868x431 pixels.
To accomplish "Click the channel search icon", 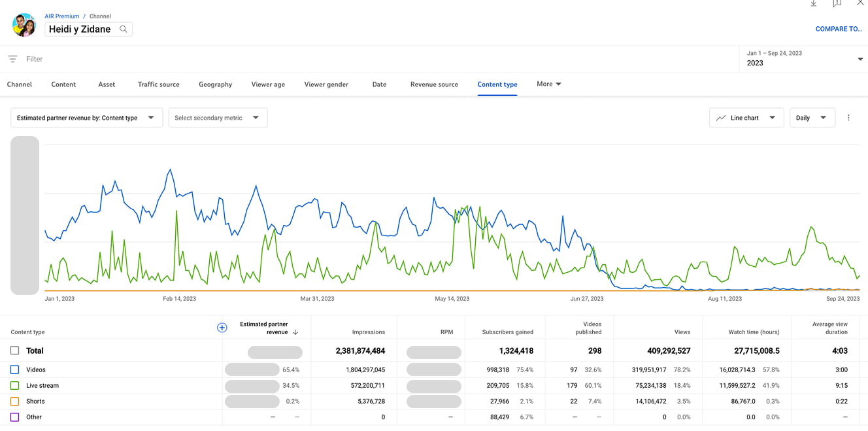I will [x=123, y=29].
